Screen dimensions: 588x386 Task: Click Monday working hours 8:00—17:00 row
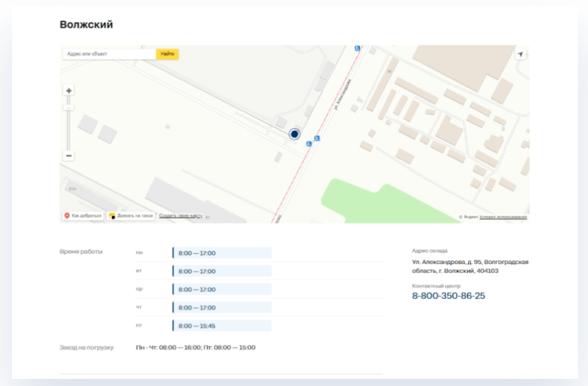221,253
